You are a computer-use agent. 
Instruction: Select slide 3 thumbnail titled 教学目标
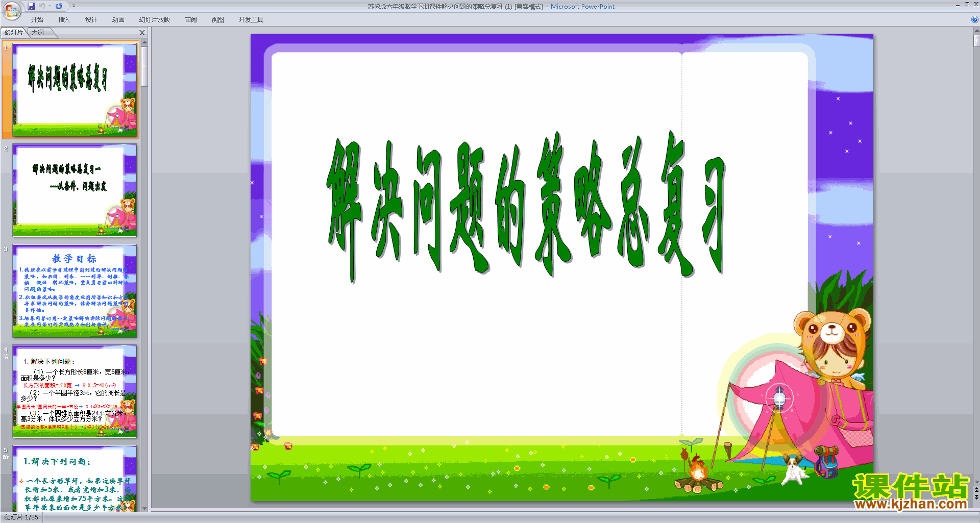coord(75,291)
